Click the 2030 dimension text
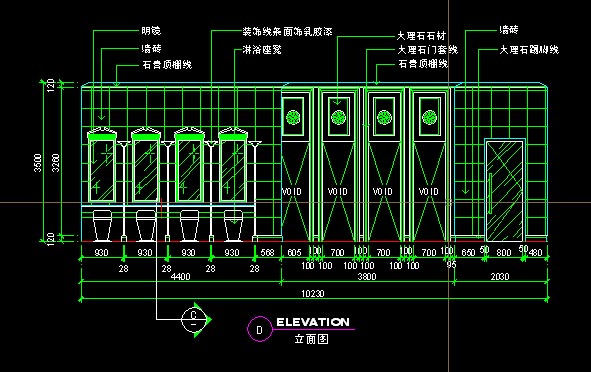This screenshot has height=372, width=591. 500,277
